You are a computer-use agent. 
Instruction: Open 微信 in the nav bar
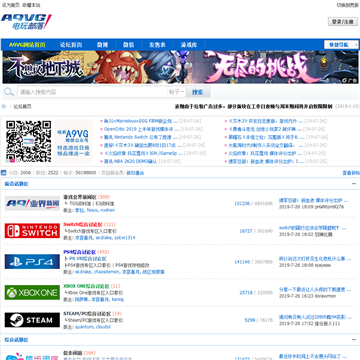coord(128,45)
